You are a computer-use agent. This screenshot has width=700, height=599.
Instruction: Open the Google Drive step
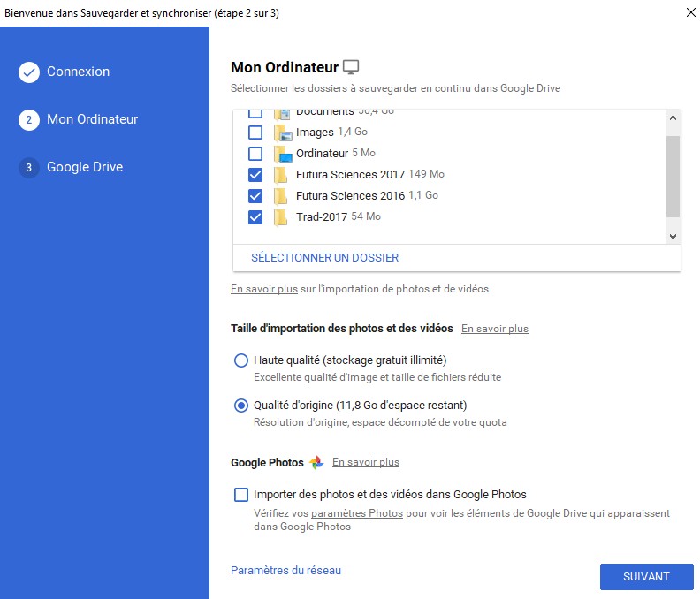point(84,167)
